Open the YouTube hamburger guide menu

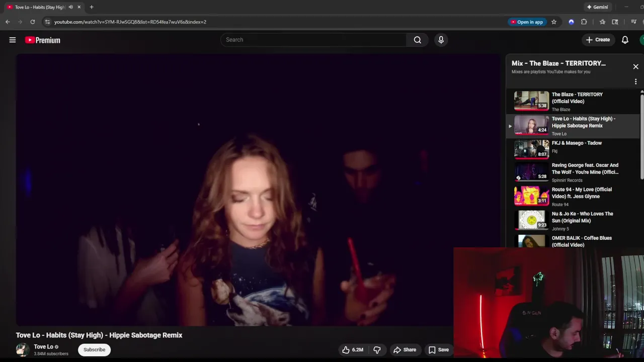(x=13, y=40)
